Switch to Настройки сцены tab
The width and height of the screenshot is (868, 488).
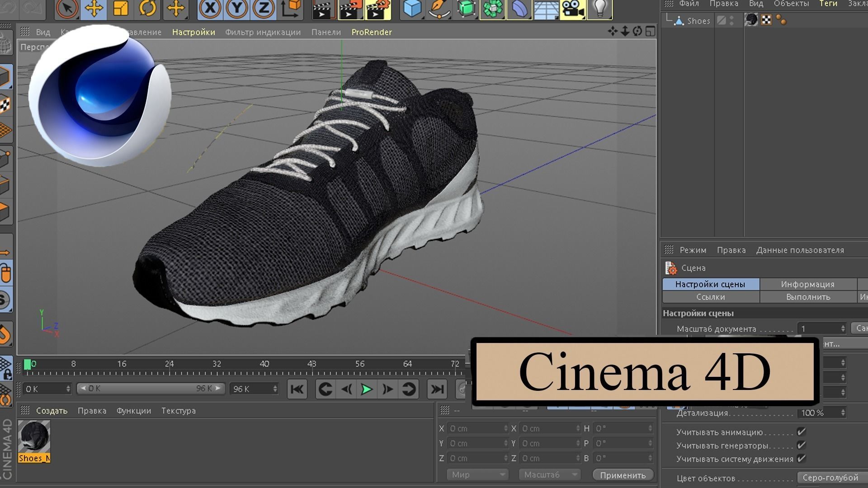point(710,284)
